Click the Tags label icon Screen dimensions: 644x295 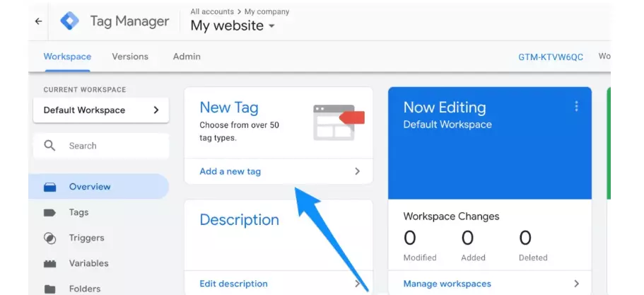coord(49,212)
